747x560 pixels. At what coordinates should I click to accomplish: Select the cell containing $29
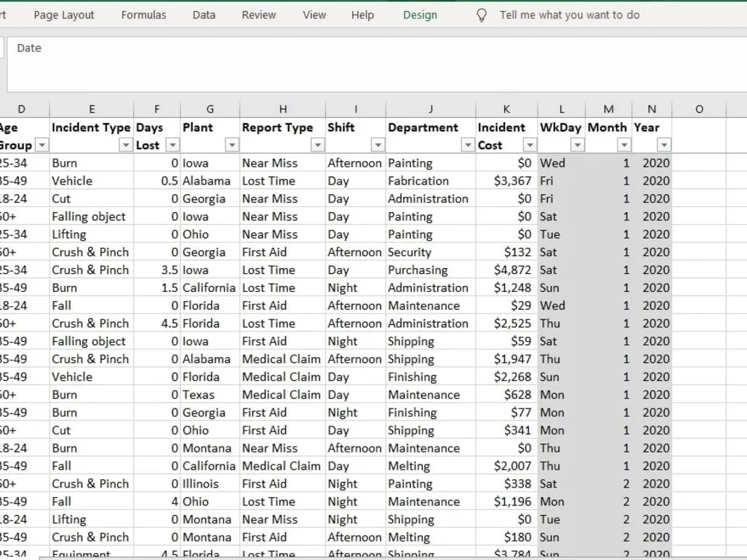[x=506, y=305]
